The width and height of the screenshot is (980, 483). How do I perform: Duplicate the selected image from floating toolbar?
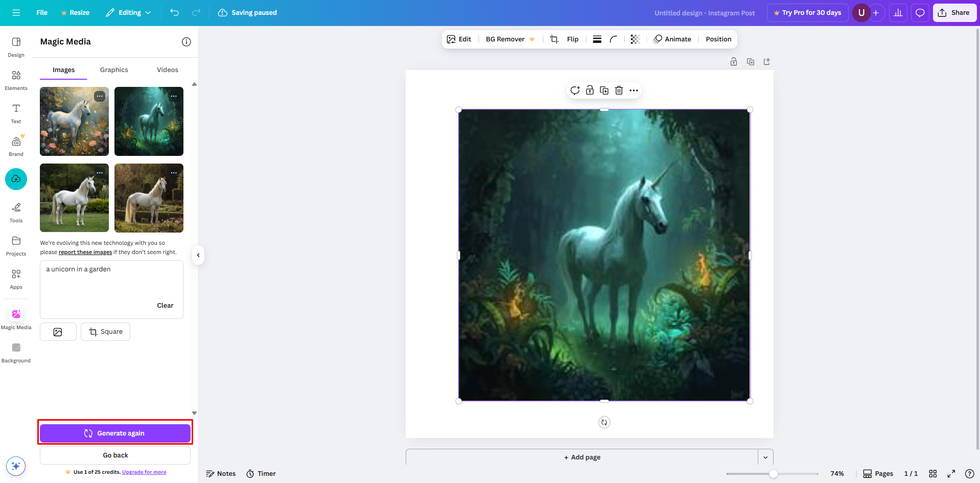pos(604,90)
